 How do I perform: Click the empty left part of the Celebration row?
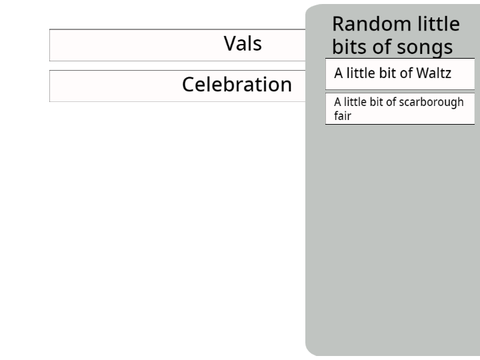[115, 86]
